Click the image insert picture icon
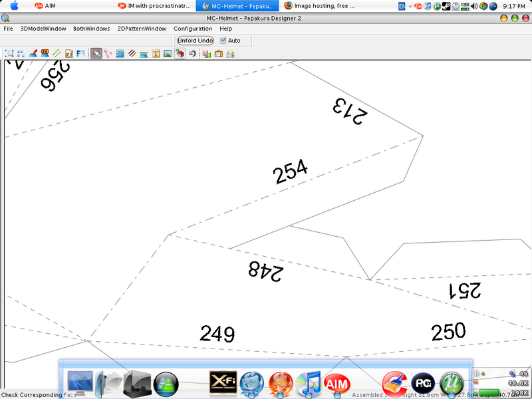Viewport: 532px width, 399px height. coord(168,53)
